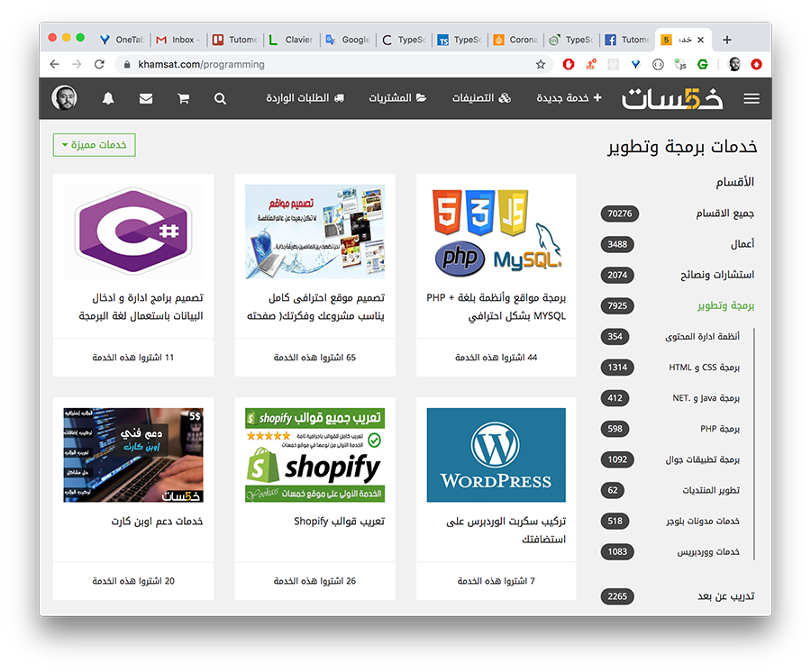The image size is (811, 672).
Task: Click the Khamsat logo
Action: click(672, 98)
